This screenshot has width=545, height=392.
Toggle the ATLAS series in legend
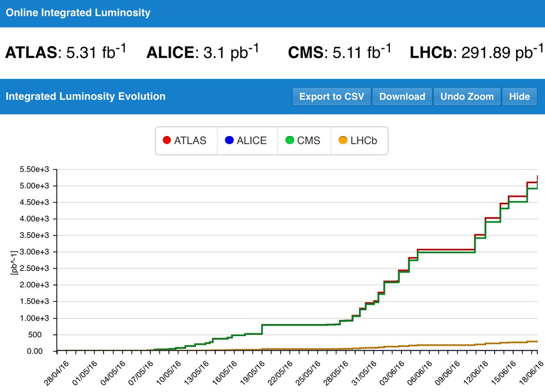(186, 141)
